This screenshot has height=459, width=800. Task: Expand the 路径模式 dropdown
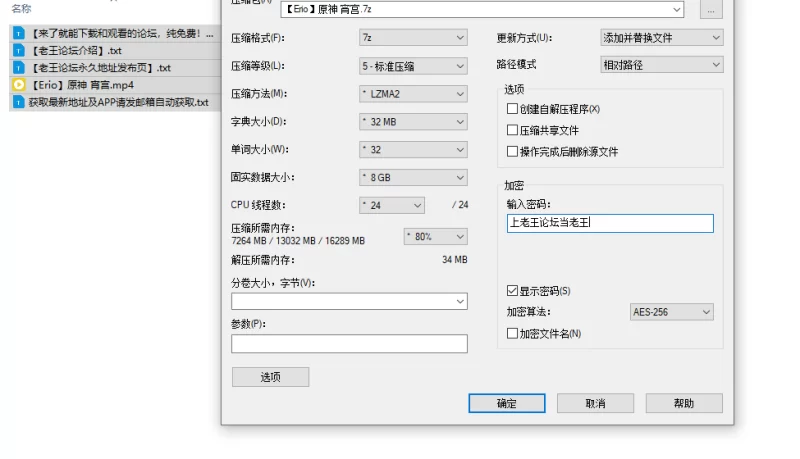[x=661, y=65]
